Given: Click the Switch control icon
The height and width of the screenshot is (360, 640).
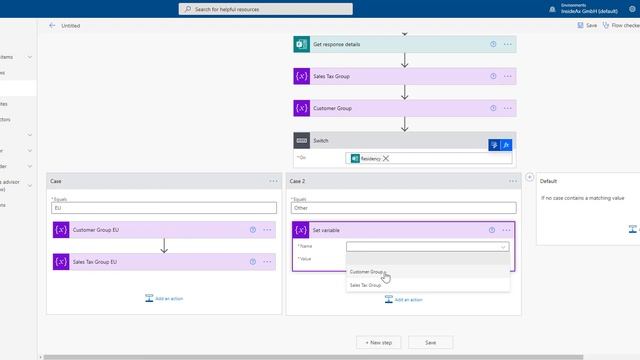Looking at the screenshot, I should click(x=302, y=140).
